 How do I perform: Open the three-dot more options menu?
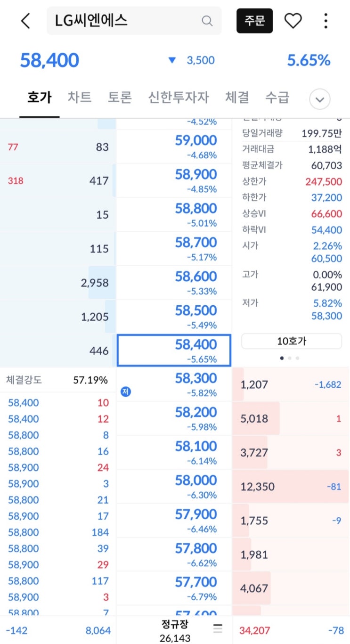tap(326, 21)
